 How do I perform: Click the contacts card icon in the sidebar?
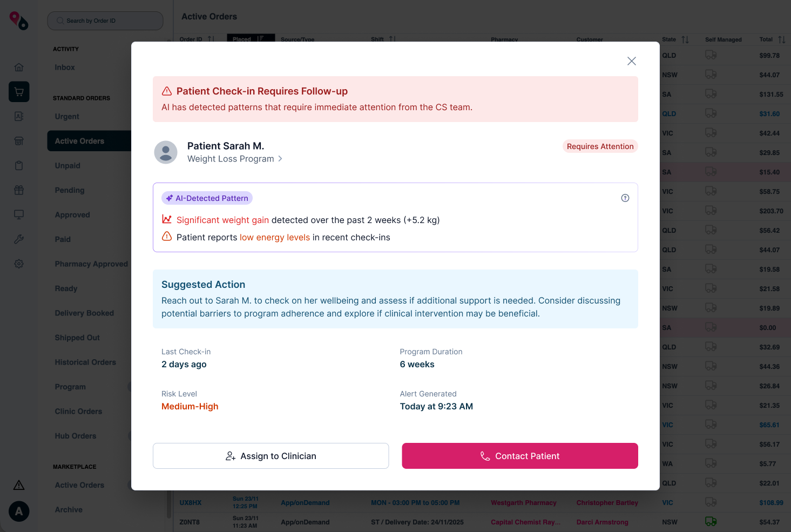[19, 116]
